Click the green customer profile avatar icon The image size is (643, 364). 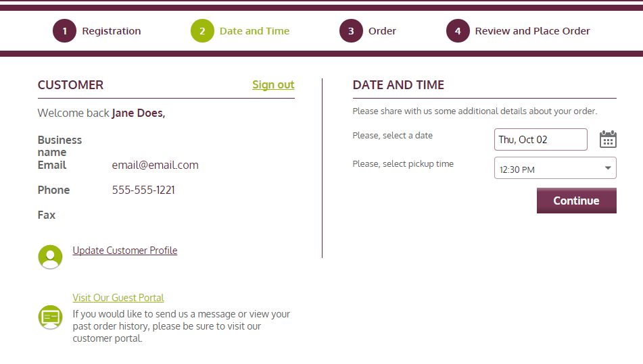(50, 257)
